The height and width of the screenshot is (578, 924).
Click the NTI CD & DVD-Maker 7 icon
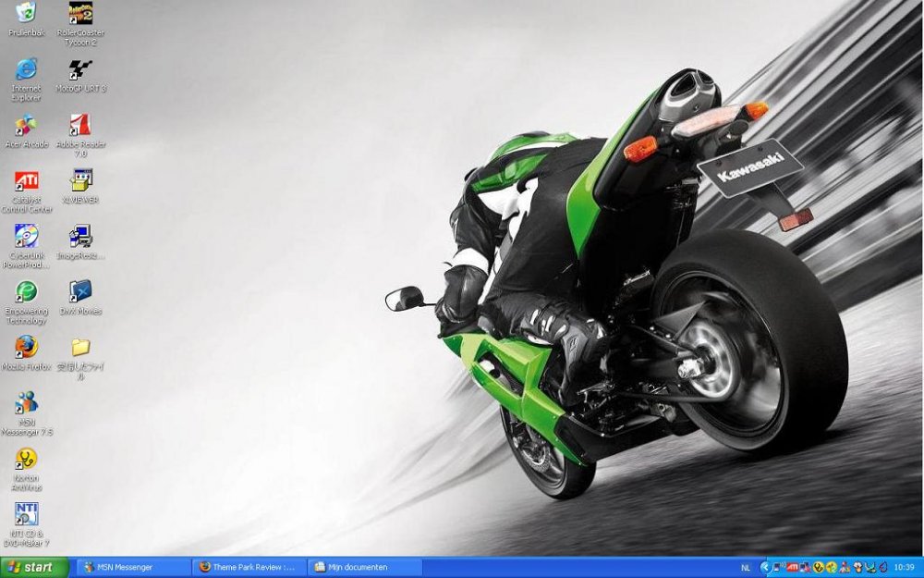[x=26, y=514]
